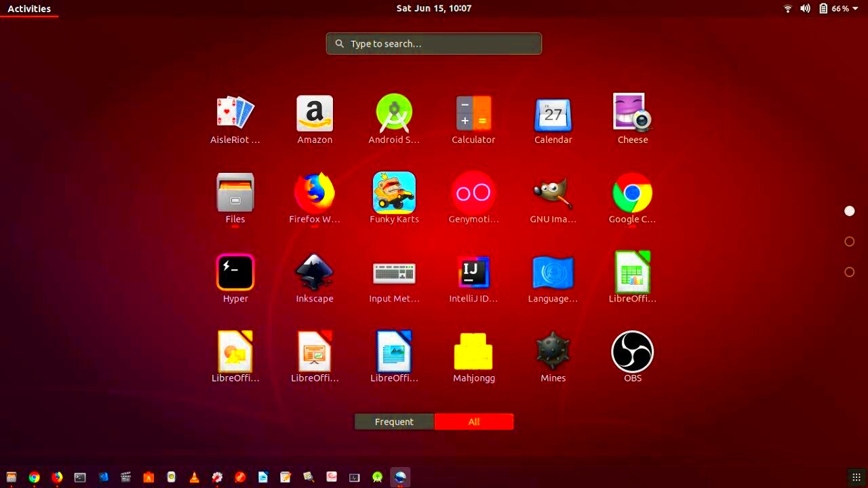Open Files from the bottom dock

point(12,477)
